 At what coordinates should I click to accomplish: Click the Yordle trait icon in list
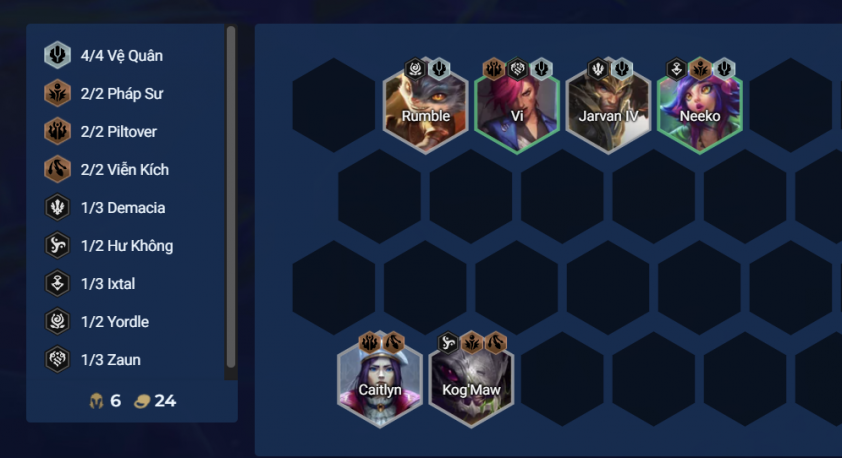coord(57,322)
